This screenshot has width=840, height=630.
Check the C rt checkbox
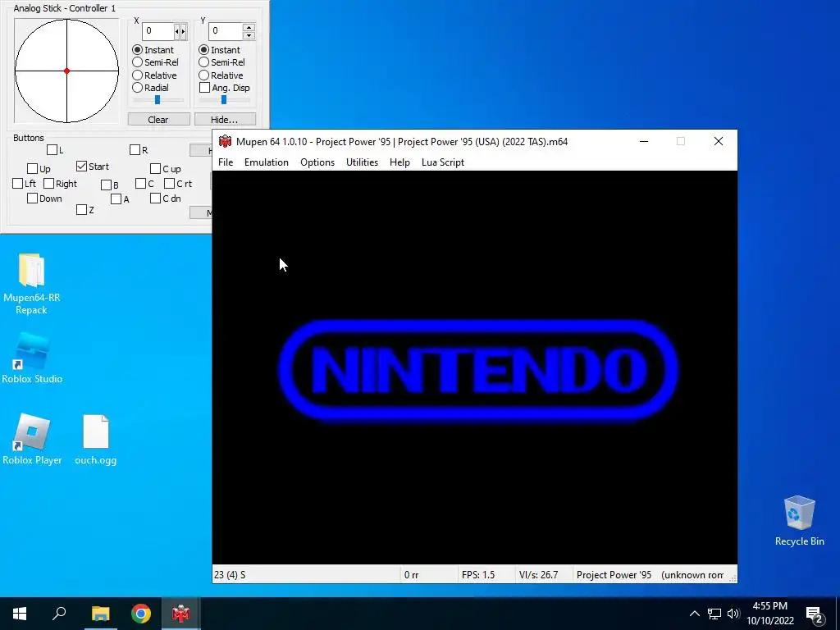(x=169, y=184)
